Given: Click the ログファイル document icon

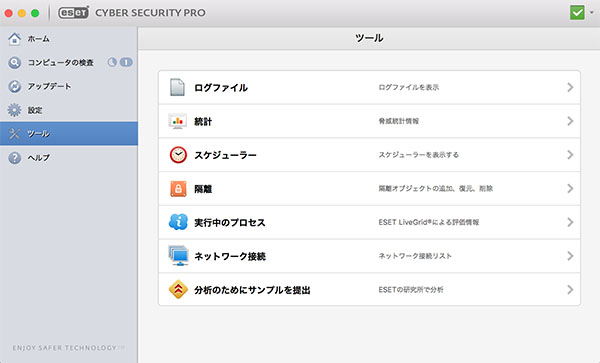Looking at the screenshot, I should tap(177, 87).
